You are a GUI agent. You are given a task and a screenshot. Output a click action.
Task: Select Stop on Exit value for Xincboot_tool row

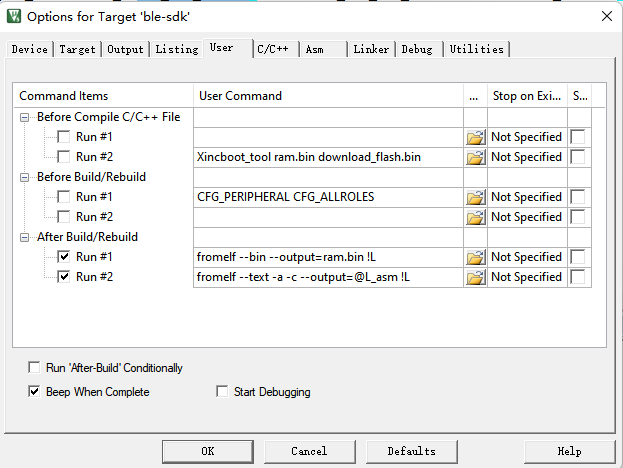coord(527,157)
